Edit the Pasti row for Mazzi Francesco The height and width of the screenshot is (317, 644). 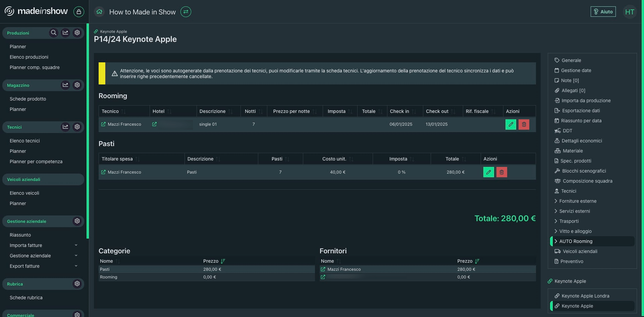pyautogui.click(x=489, y=172)
